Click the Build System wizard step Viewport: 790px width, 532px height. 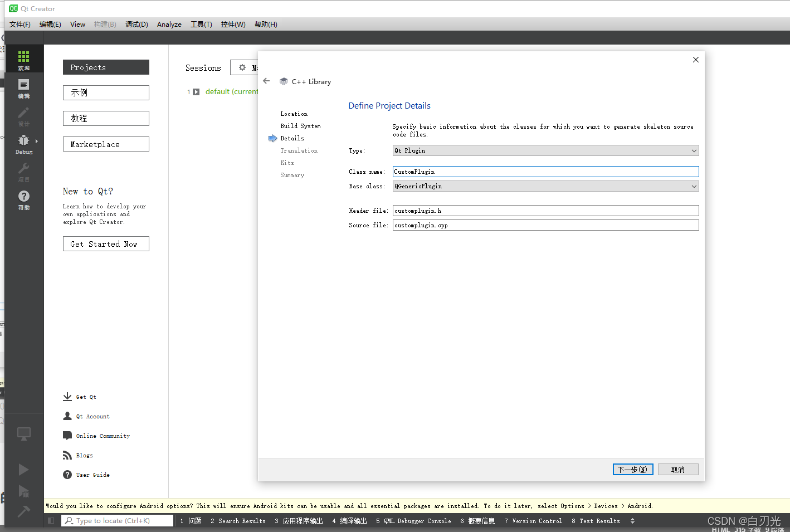coord(300,126)
